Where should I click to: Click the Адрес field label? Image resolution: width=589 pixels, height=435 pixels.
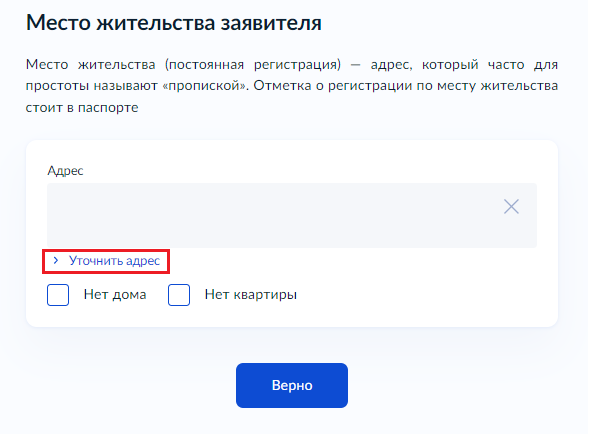pyautogui.click(x=65, y=171)
